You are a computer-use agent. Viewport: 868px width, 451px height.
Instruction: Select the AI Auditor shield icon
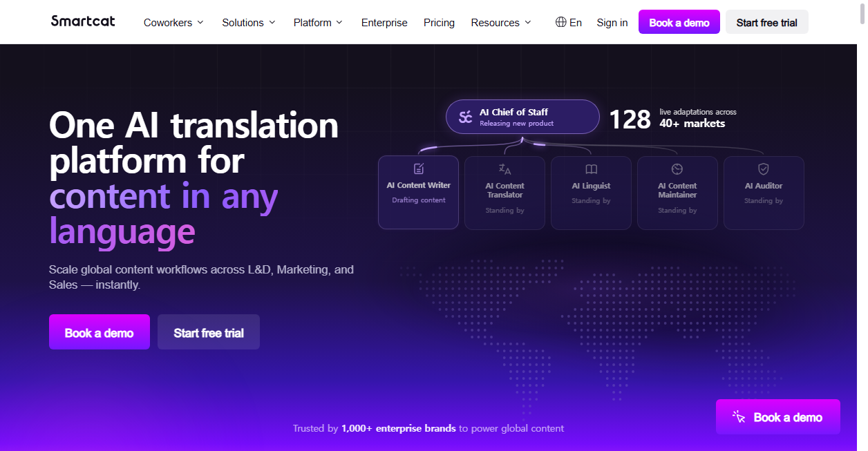tap(764, 169)
